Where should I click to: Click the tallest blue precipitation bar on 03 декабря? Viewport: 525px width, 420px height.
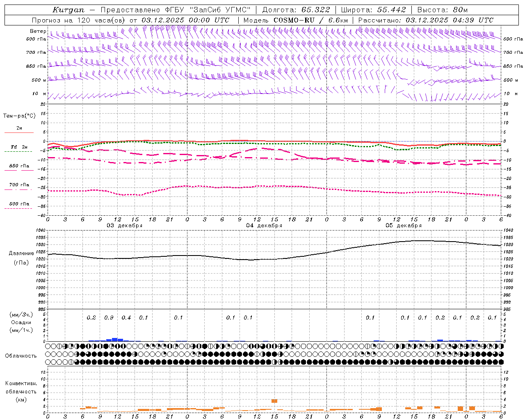click(x=115, y=340)
